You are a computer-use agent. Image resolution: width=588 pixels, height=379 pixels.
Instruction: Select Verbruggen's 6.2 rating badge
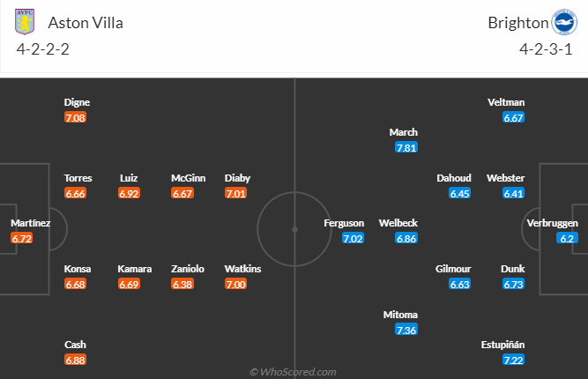pos(567,239)
